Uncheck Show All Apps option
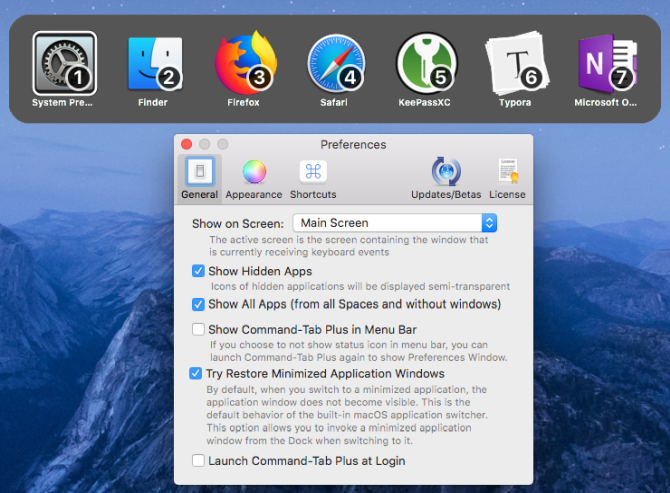Screen dimensions: 670x493 point(198,304)
